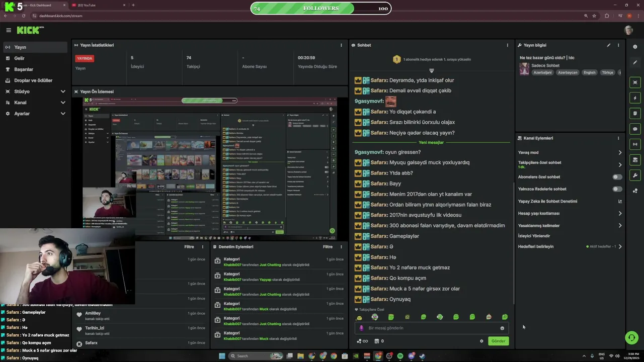Enable Yalnızca ifadelerle sohbet toggle
Viewport: 644px width, 362px height.
coord(617,189)
